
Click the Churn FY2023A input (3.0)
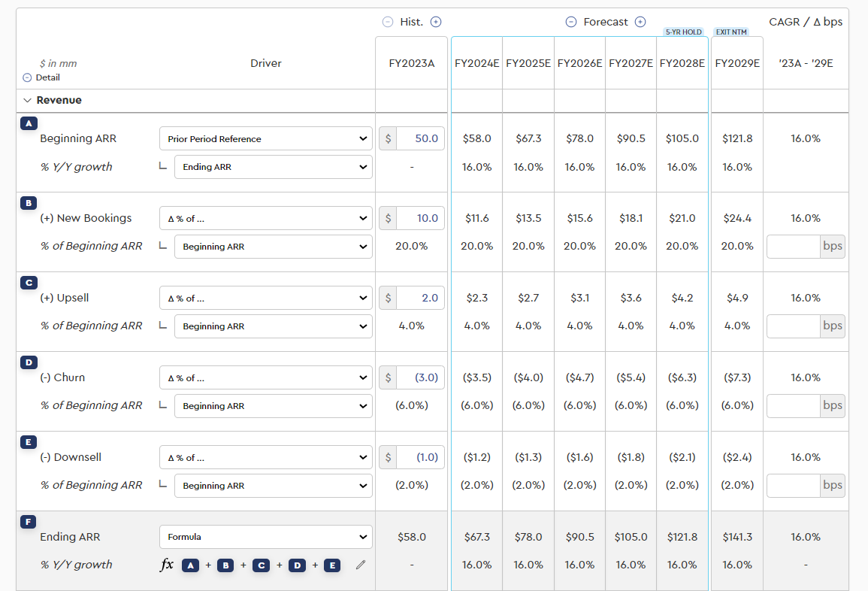coord(420,377)
